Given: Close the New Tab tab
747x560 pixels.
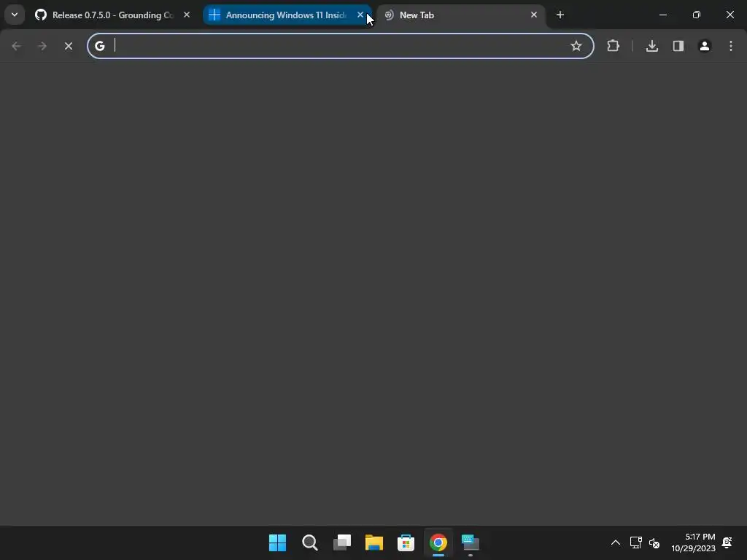Looking at the screenshot, I should coord(534,15).
